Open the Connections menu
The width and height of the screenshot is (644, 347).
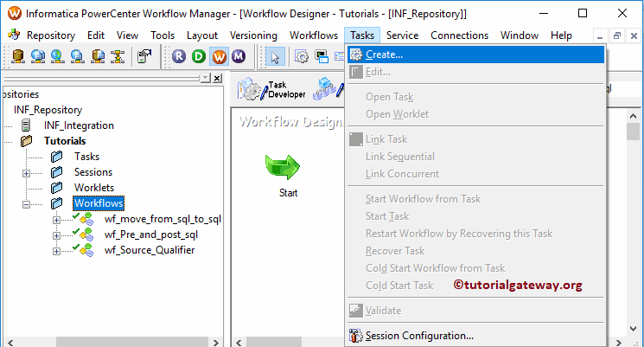click(x=459, y=35)
